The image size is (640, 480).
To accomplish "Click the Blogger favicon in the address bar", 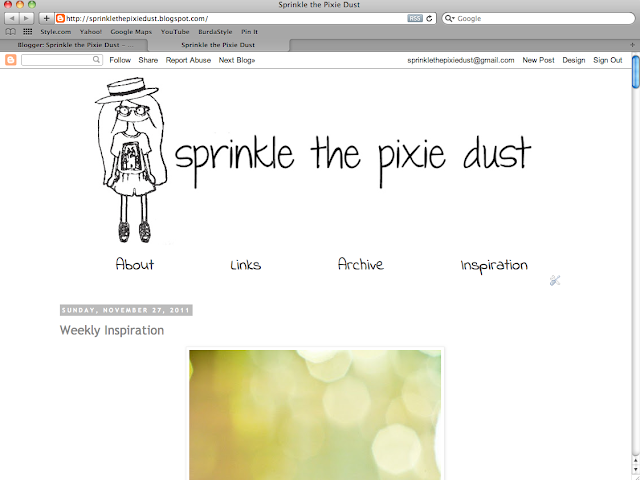I will click(x=60, y=18).
